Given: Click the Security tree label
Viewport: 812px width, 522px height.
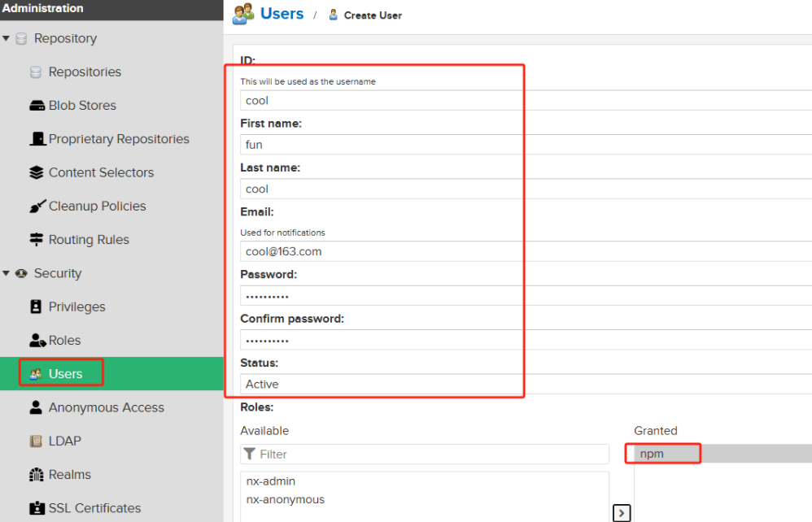Looking at the screenshot, I should point(58,273).
